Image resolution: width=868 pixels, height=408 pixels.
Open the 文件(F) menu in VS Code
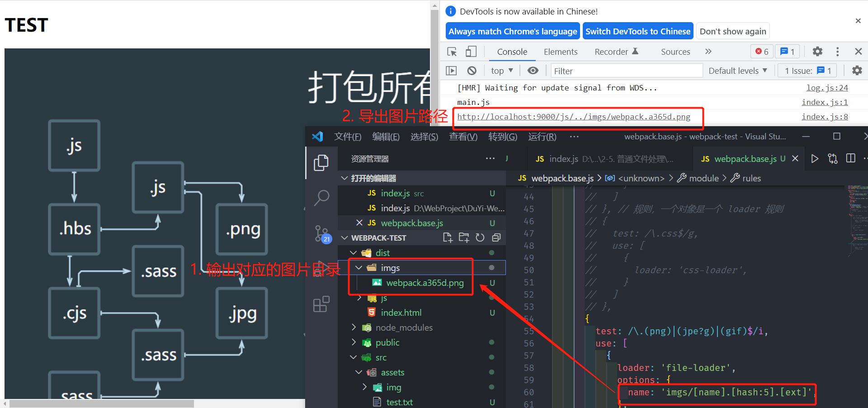point(348,137)
